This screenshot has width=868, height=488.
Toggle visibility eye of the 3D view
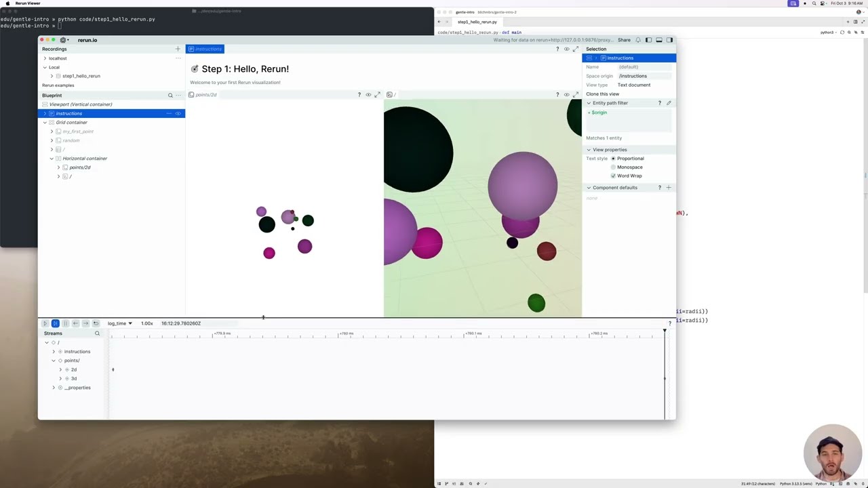(567, 95)
